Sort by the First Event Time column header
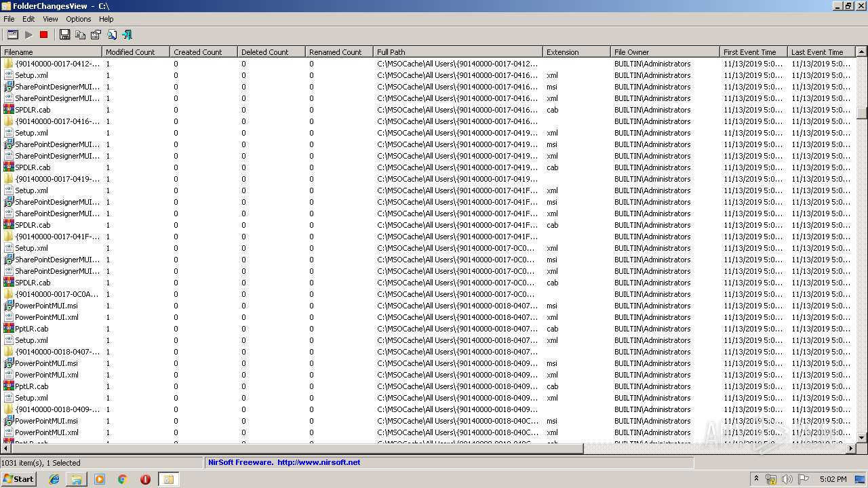The image size is (868, 488). point(754,52)
